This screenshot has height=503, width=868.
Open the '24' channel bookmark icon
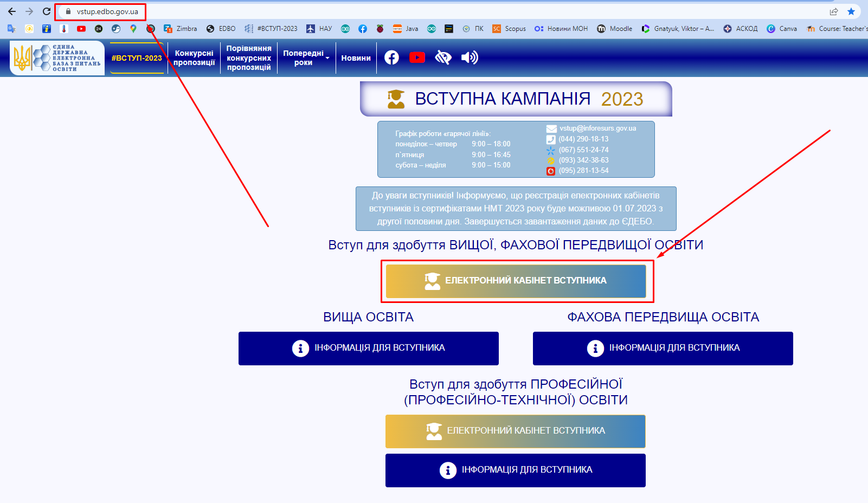(99, 29)
